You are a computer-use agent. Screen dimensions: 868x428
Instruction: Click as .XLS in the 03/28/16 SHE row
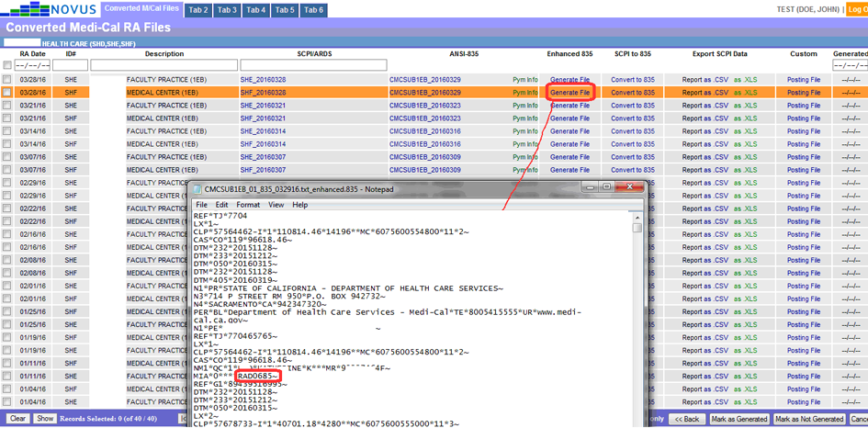click(x=745, y=80)
